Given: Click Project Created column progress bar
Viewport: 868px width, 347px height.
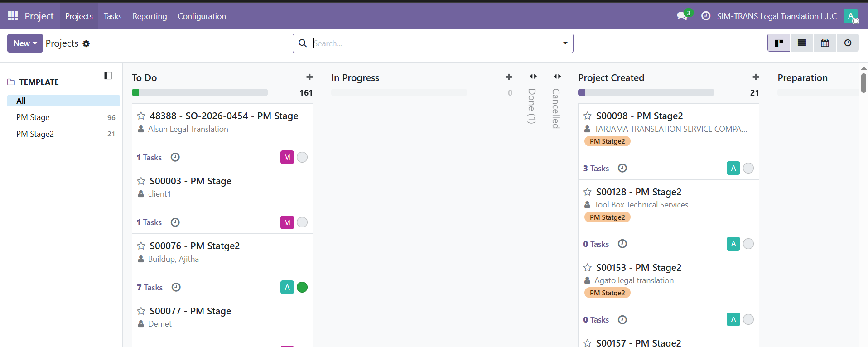Looking at the screenshot, I should click(x=646, y=92).
